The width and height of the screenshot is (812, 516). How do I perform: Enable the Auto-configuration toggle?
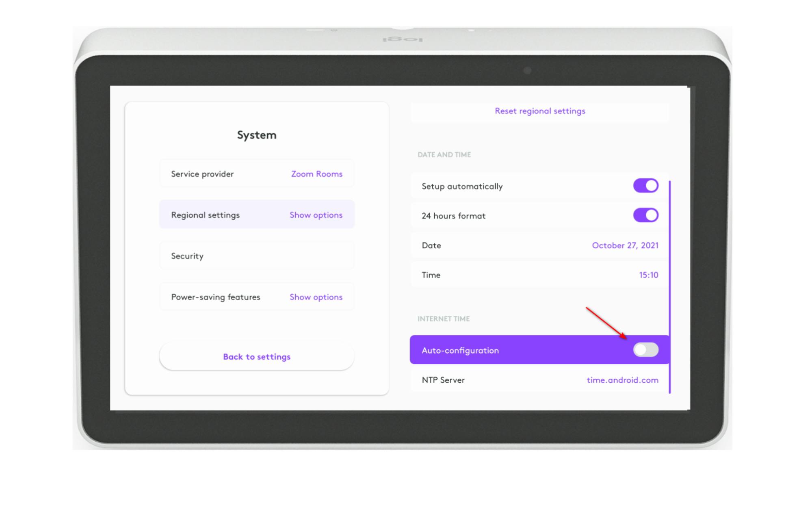click(x=645, y=350)
